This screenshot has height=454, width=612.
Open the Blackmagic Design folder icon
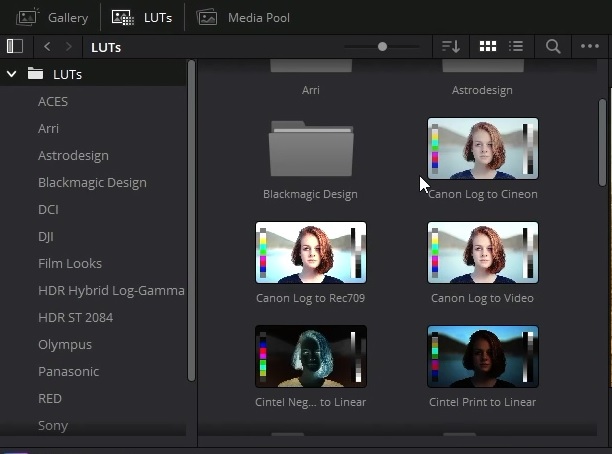[x=311, y=149]
